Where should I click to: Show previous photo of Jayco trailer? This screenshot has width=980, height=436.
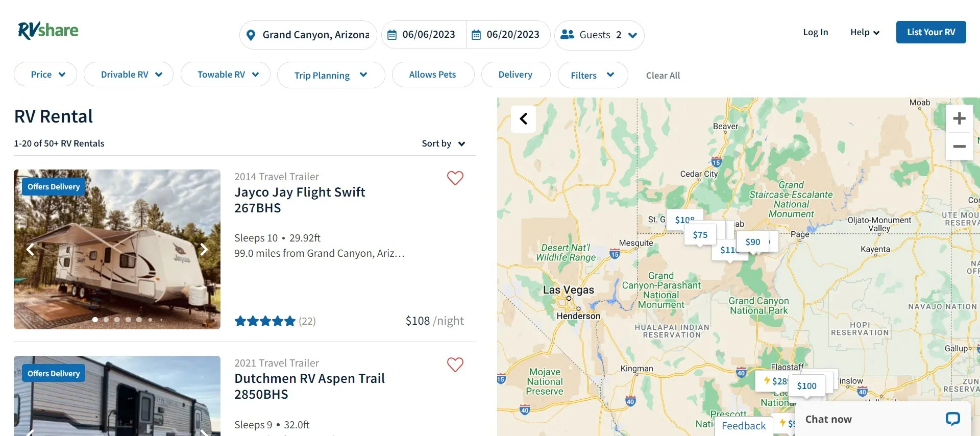(30, 249)
